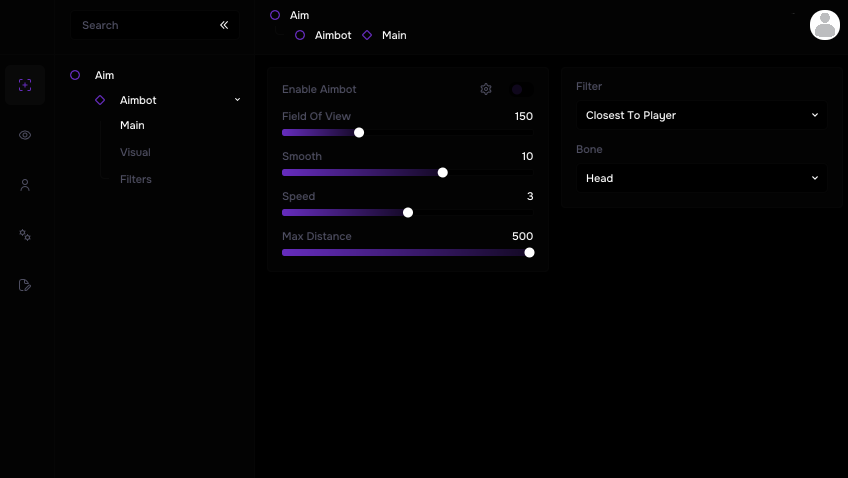Open the Enable Aimbot gear settings
848x478 pixels.
tap(486, 89)
